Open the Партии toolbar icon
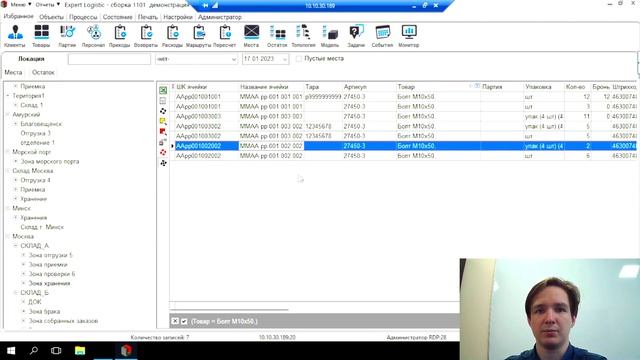640x360 pixels. point(67,36)
